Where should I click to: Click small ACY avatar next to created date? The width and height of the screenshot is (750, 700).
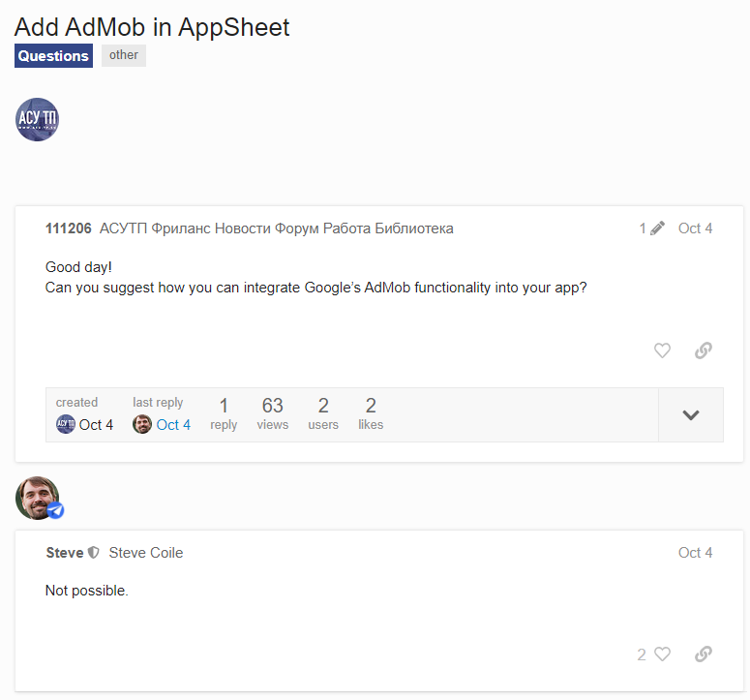coord(66,424)
